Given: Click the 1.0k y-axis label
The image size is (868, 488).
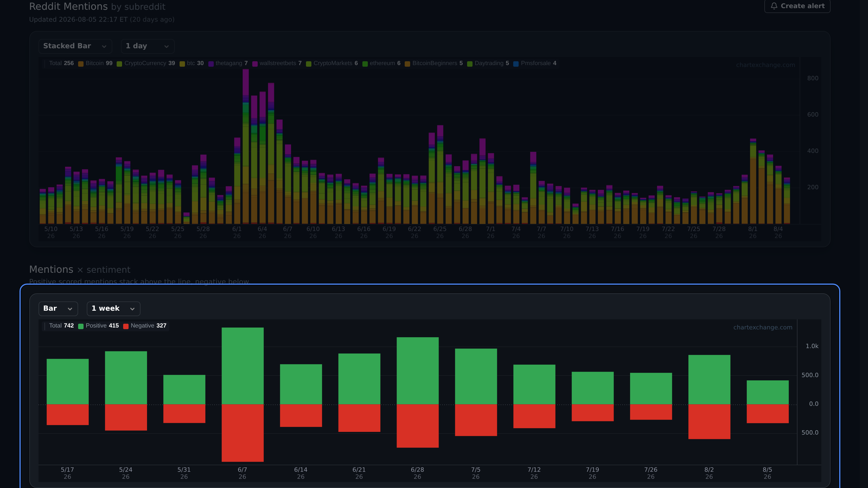Looking at the screenshot, I should [812, 346].
